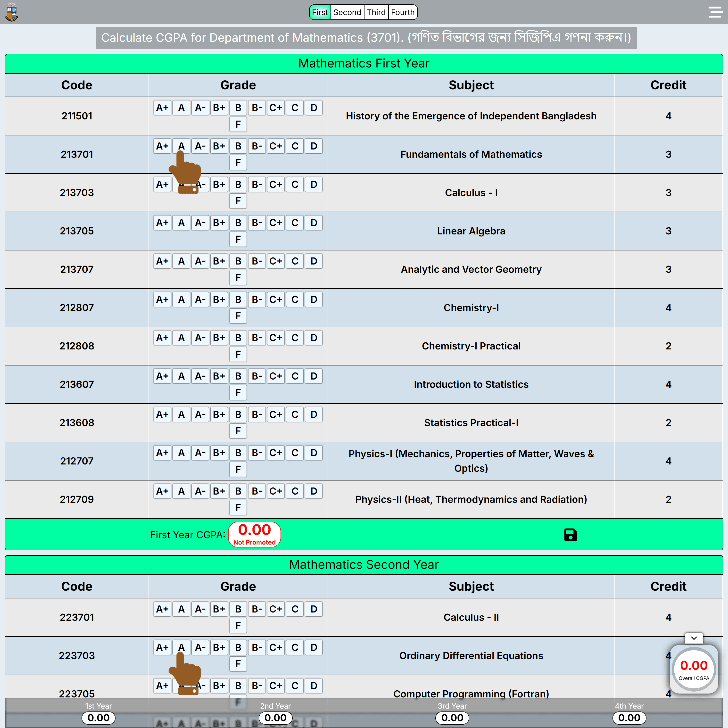
Task: Click course code 213701
Action: click(x=77, y=155)
